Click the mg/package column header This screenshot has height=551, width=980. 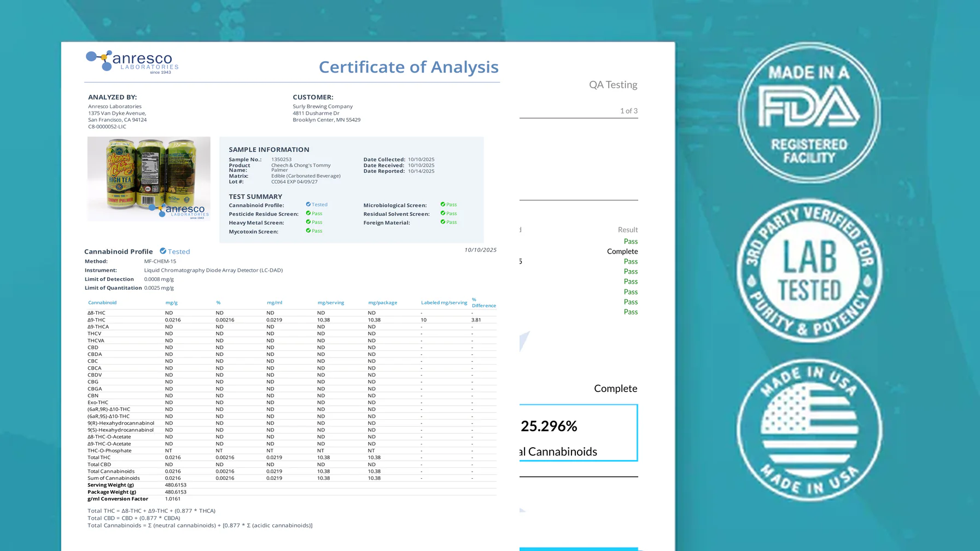pyautogui.click(x=383, y=302)
